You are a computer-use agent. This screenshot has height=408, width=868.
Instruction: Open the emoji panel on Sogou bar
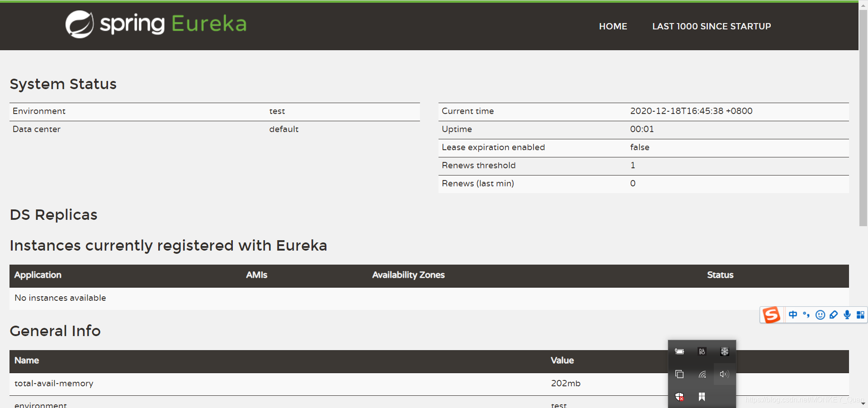[x=820, y=315]
